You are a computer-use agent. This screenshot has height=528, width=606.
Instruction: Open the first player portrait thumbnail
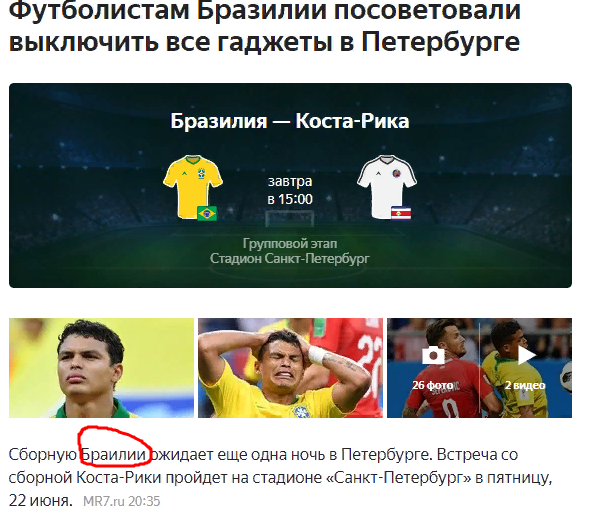point(101,368)
